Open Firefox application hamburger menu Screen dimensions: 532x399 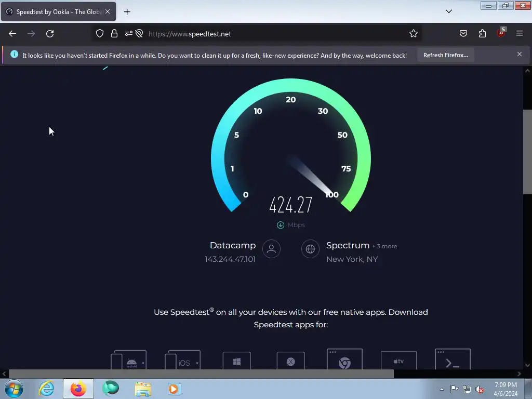coord(520,34)
